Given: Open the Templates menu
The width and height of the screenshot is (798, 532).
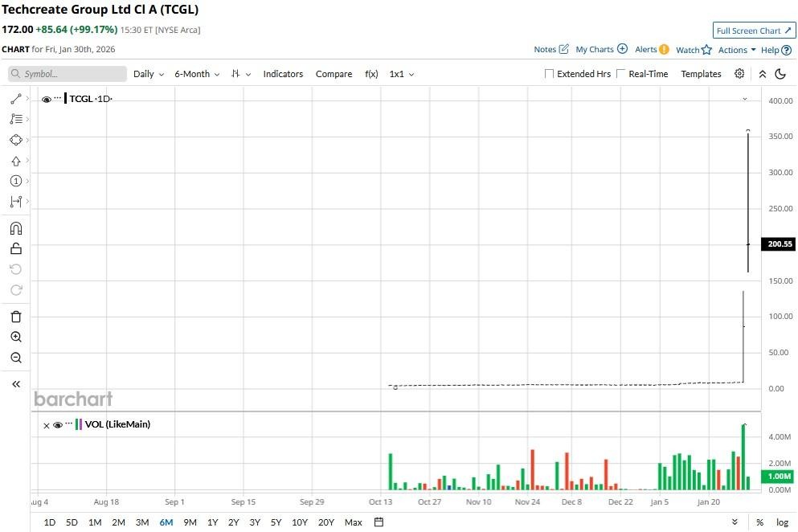Looking at the screenshot, I should 701,74.
